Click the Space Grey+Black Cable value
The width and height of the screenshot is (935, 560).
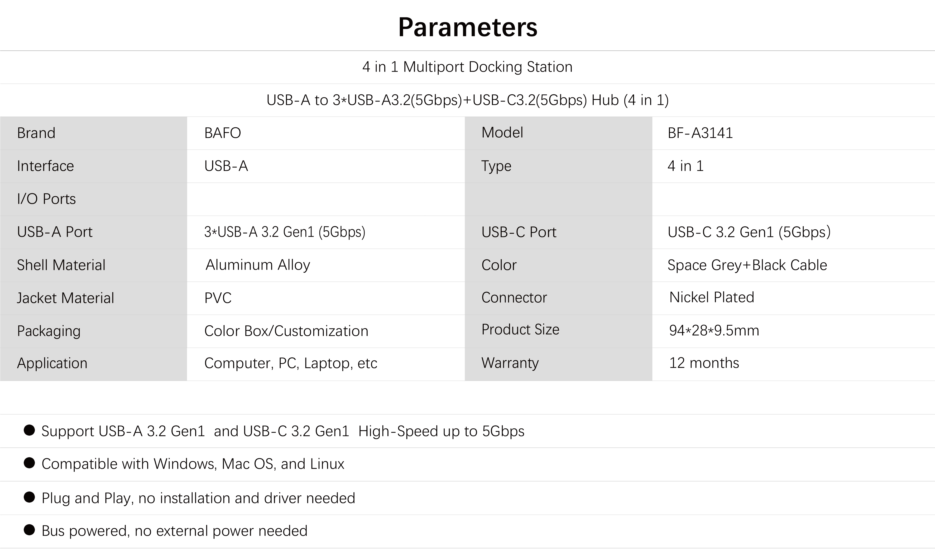point(747,265)
